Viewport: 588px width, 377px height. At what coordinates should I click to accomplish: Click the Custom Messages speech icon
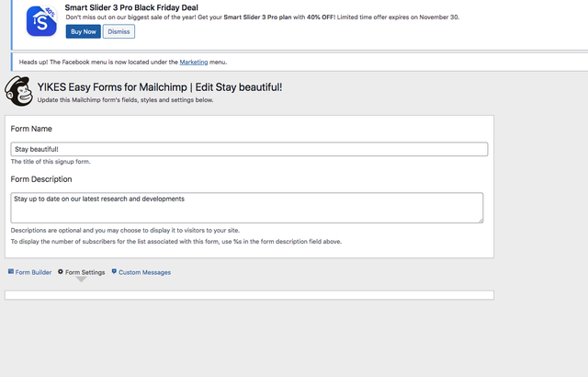pyautogui.click(x=114, y=271)
